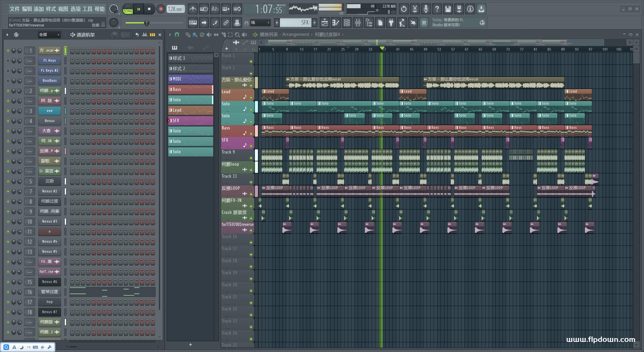Open the plugin picker plug icon
This screenshot has width=644, height=352.
pyautogui.click(x=391, y=23)
